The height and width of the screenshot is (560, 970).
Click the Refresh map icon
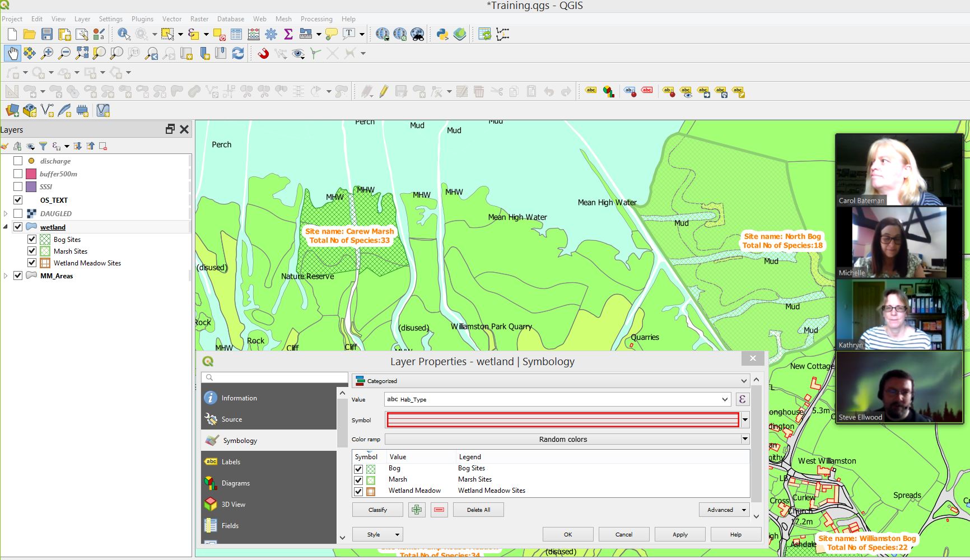click(x=238, y=53)
